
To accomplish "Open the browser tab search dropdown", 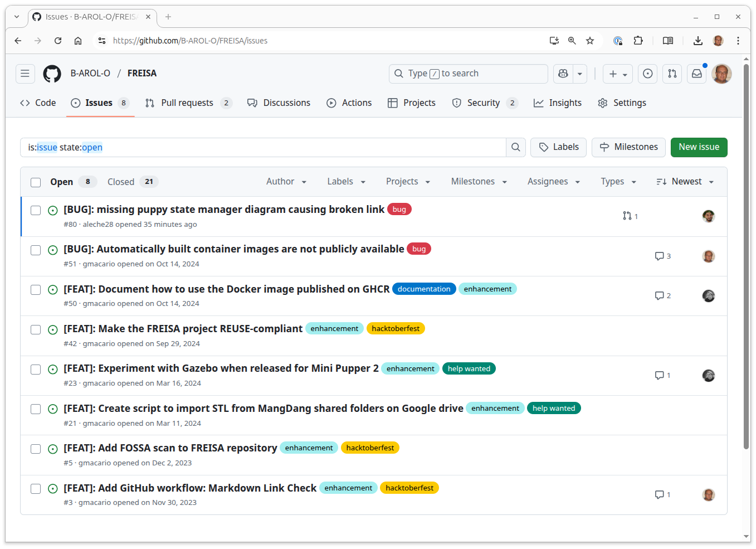I will point(17,17).
